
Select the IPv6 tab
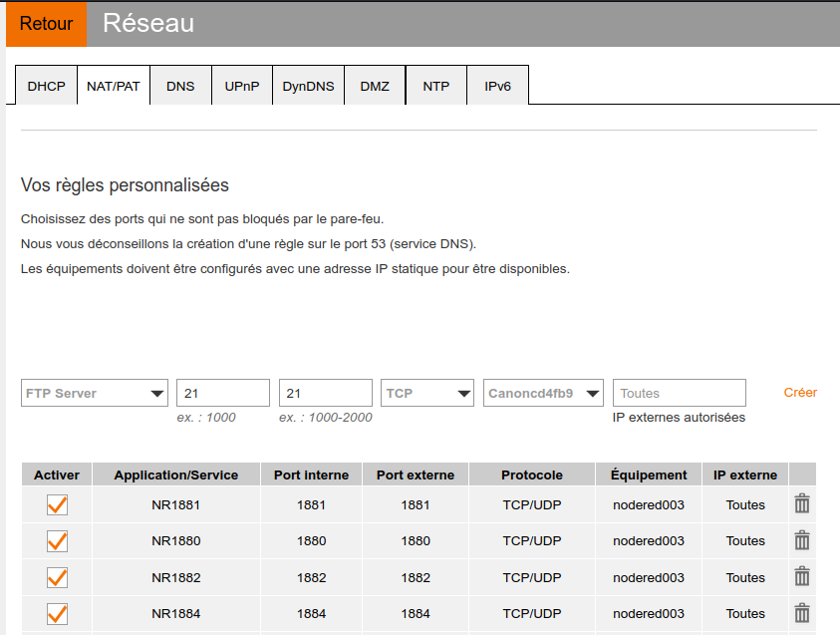point(497,86)
